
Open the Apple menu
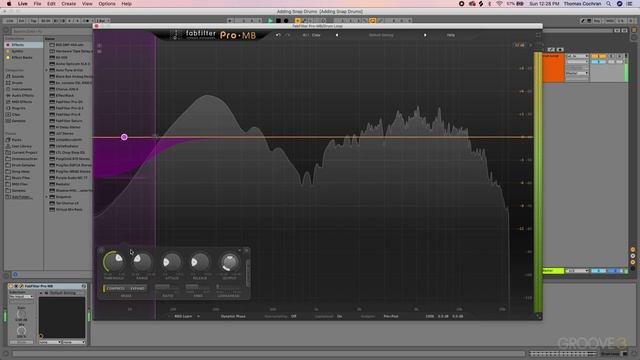9,4
